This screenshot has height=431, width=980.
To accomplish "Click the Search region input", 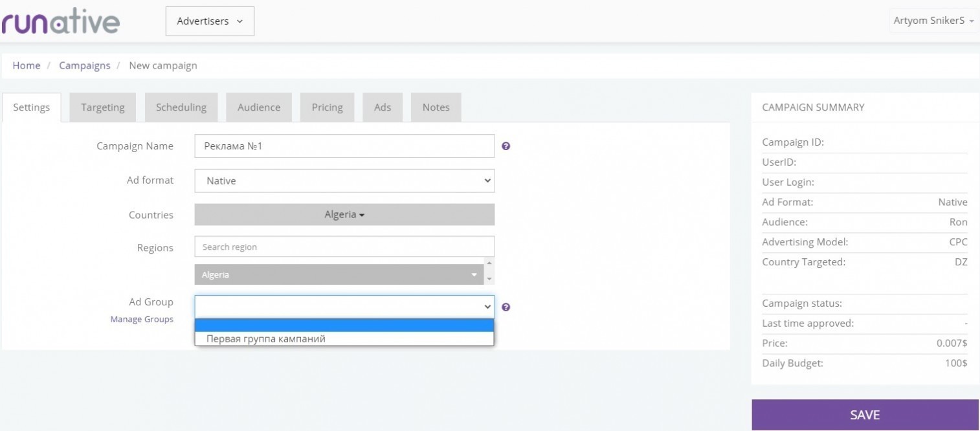I will [x=344, y=247].
